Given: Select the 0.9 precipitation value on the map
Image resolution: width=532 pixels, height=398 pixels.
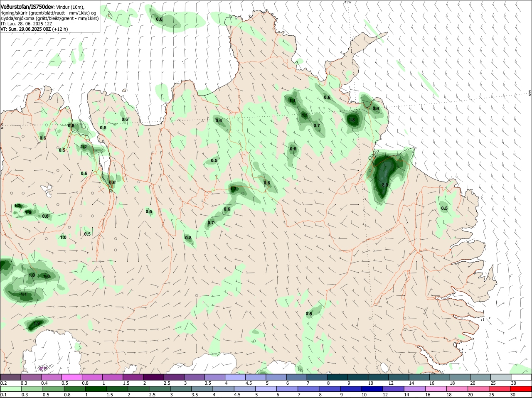Looking at the screenshot, I should (x=376, y=108).
